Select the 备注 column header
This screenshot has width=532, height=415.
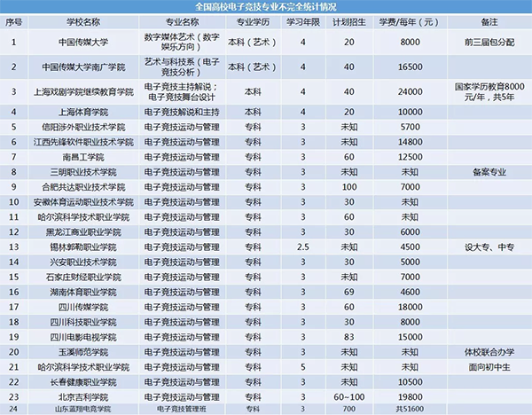(489, 22)
